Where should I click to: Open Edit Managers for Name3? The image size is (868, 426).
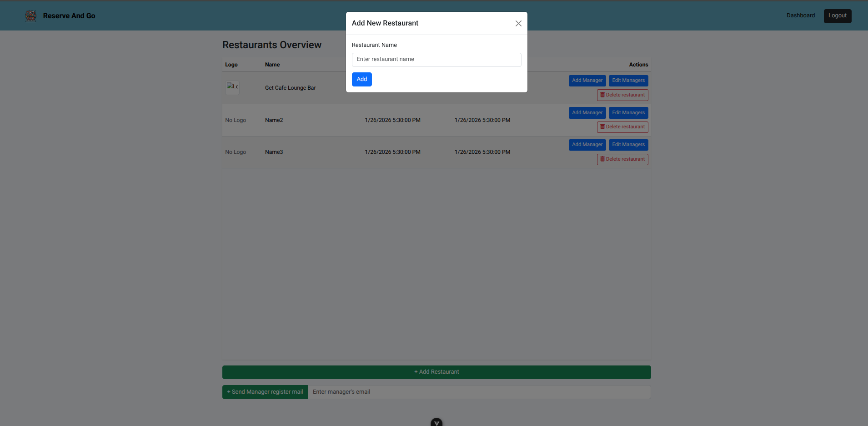(x=628, y=145)
